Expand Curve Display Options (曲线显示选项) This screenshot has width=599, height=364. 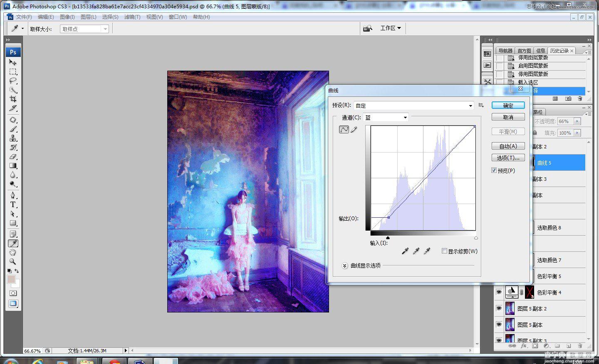tap(345, 266)
